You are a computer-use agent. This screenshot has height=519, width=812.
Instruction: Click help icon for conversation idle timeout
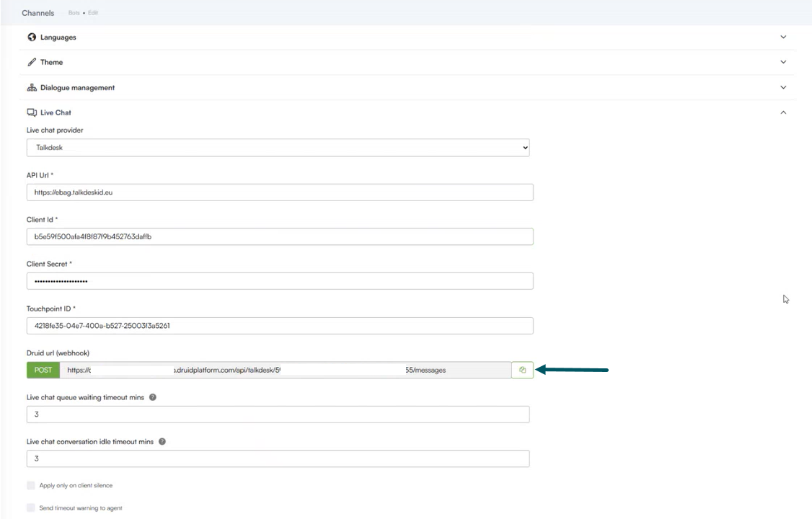coord(162,442)
